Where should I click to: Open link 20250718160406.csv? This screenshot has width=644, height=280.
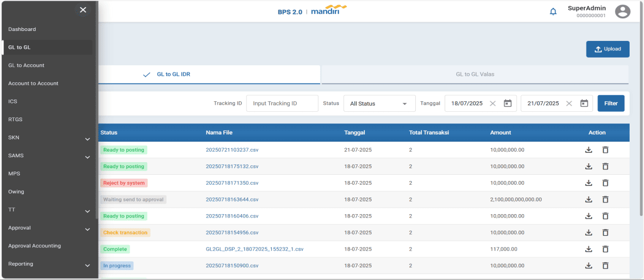tap(232, 216)
